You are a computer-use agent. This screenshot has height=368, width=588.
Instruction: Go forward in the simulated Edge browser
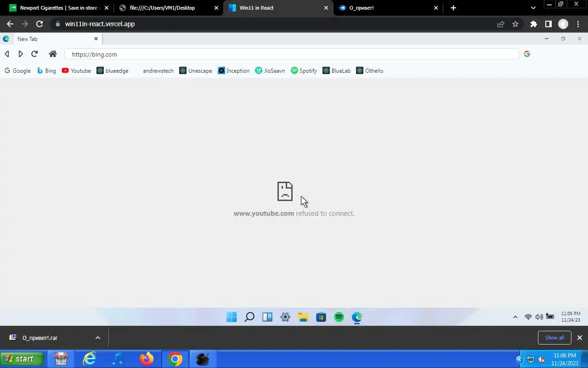pyautogui.click(x=21, y=54)
